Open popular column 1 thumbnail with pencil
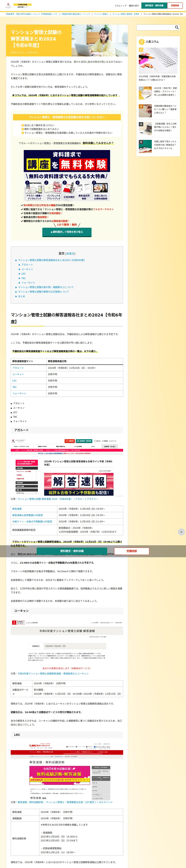This screenshot has height=868, width=186. (158, 61)
